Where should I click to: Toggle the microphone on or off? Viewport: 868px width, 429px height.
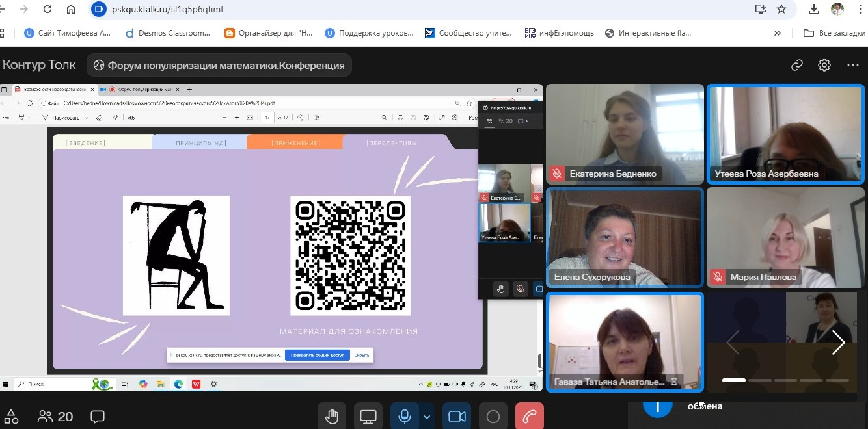[404, 417]
